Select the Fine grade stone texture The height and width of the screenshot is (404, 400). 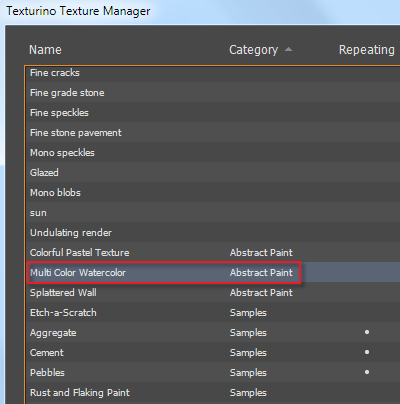click(213, 92)
